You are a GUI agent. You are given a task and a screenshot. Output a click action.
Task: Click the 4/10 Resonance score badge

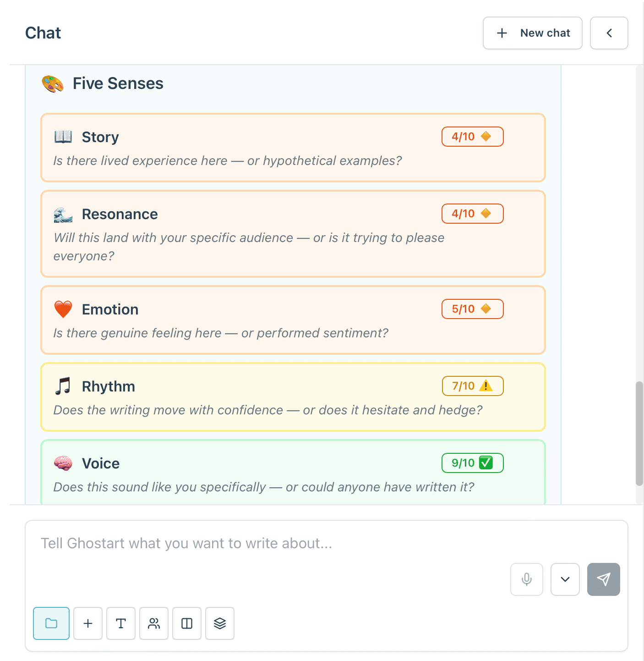(x=472, y=213)
